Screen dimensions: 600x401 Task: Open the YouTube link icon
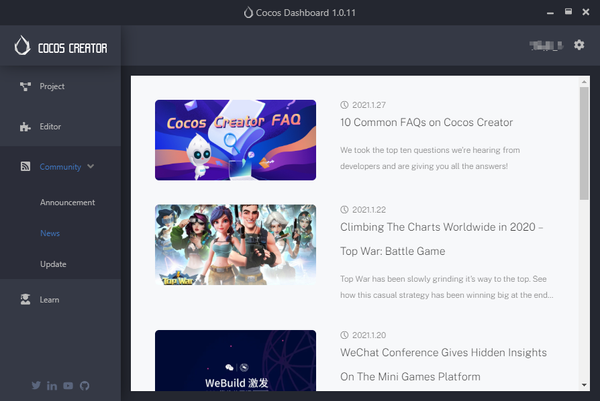tap(68, 386)
